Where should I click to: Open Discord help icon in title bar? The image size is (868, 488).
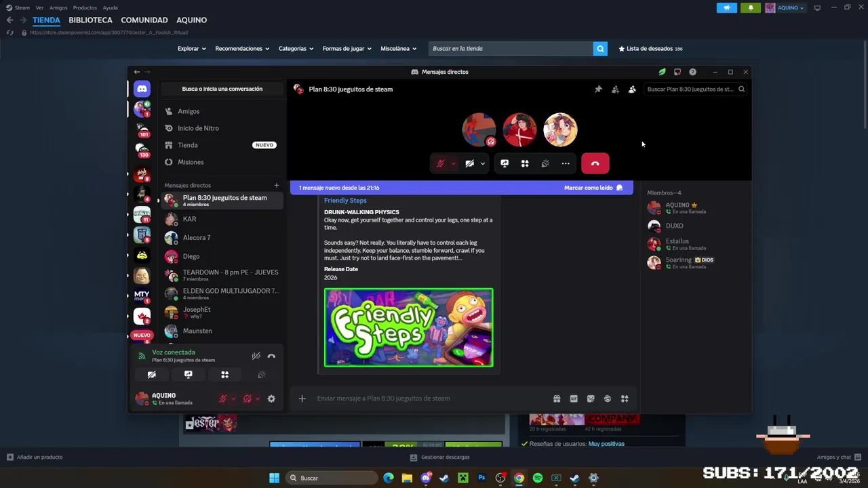point(692,72)
